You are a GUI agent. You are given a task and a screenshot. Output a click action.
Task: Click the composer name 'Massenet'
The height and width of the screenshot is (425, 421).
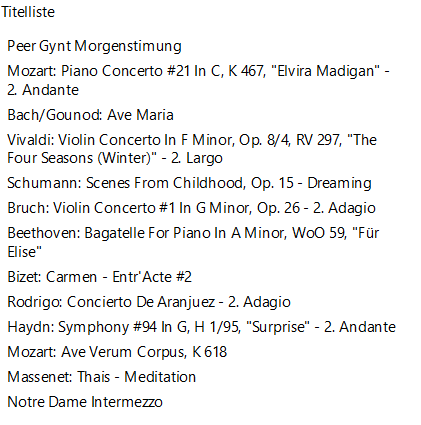38,377
